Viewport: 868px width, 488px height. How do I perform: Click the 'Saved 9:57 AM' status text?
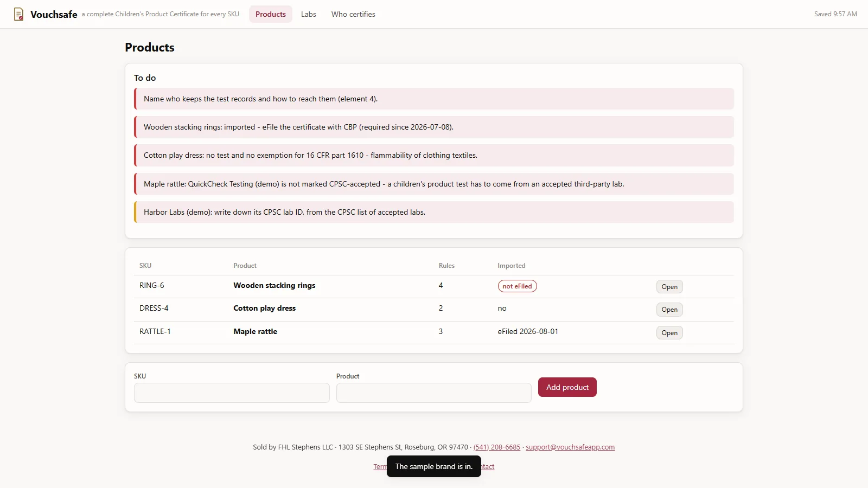tap(835, 14)
